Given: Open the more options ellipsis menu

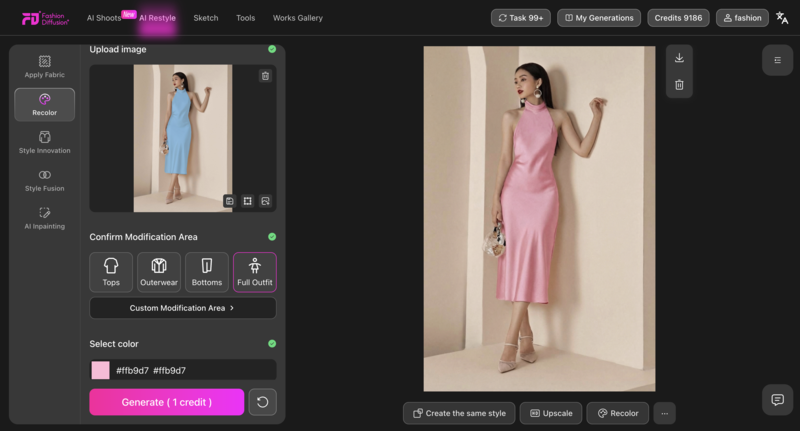Looking at the screenshot, I should pyautogui.click(x=664, y=413).
